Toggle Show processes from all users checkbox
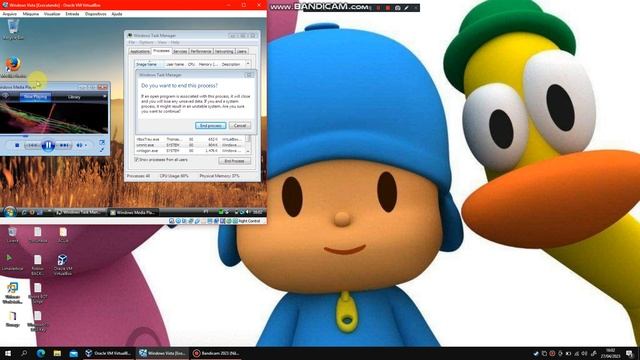Viewport: 640px width, 360px height. [x=137, y=160]
